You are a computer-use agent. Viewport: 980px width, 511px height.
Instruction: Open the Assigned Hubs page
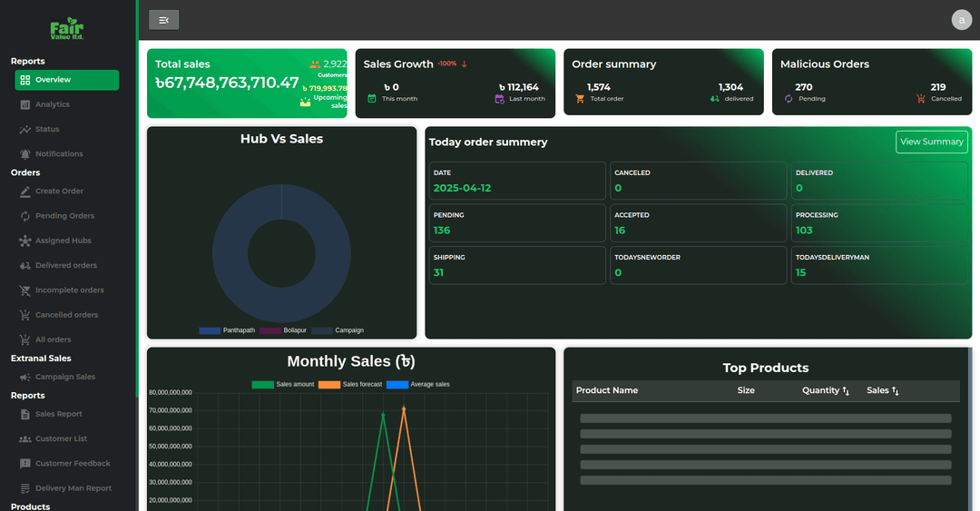point(67,241)
